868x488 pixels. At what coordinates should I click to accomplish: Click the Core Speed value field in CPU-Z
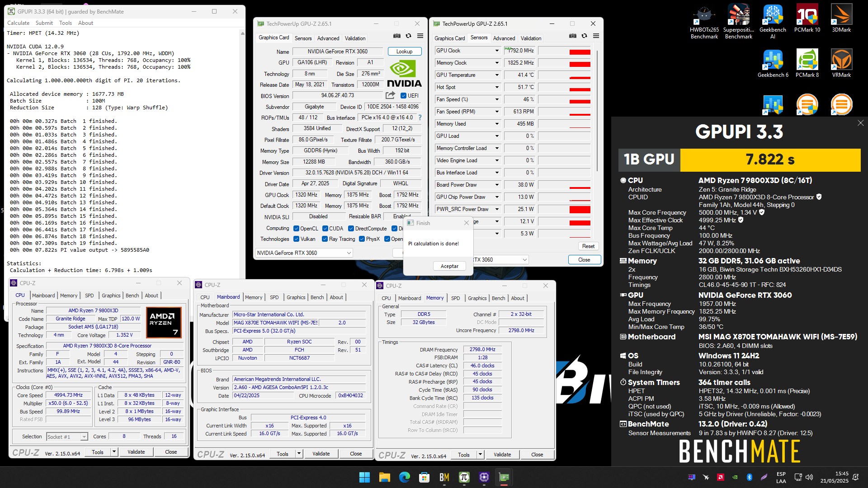[69, 395]
